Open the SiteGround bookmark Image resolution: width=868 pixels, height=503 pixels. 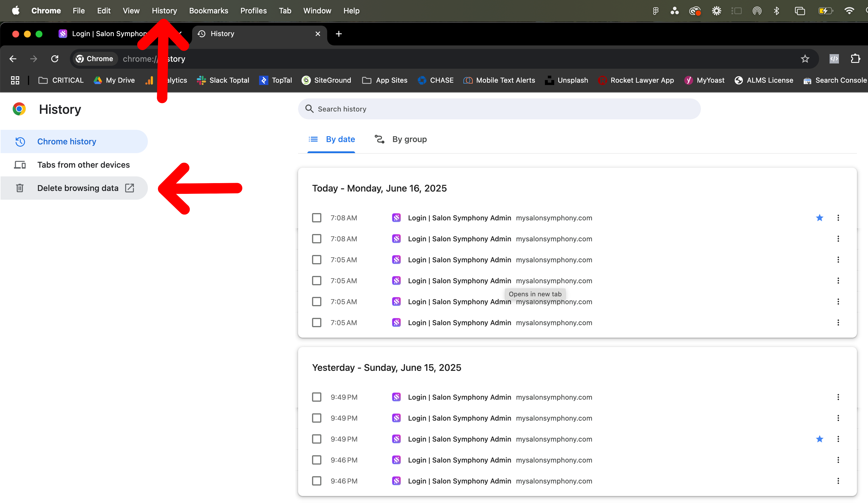pyautogui.click(x=326, y=80)
